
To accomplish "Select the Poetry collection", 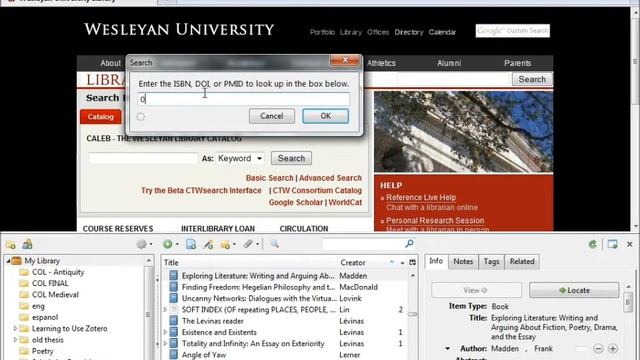I will (42, 351).
